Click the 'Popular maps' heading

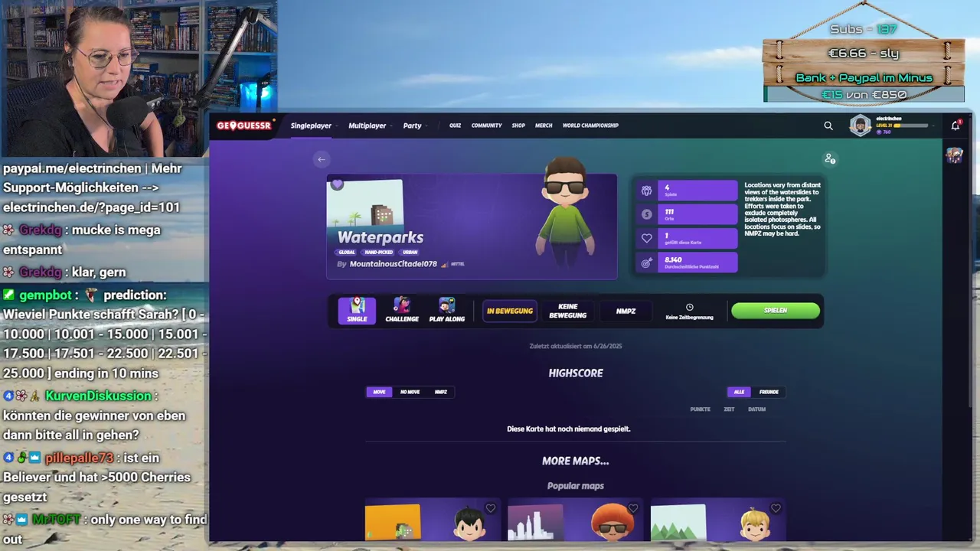(x=576, y=486)
